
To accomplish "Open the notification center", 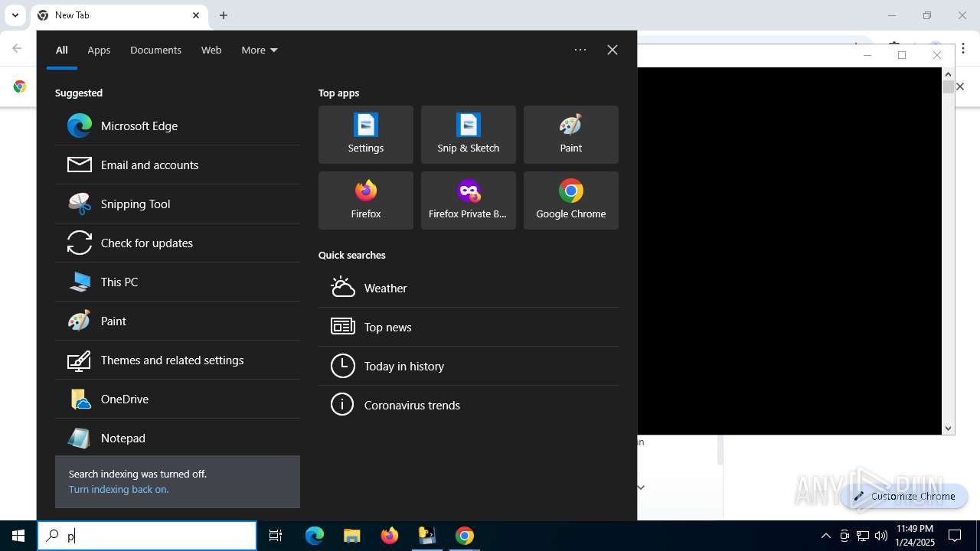I will pyautogui.click(x=955, y=536).
